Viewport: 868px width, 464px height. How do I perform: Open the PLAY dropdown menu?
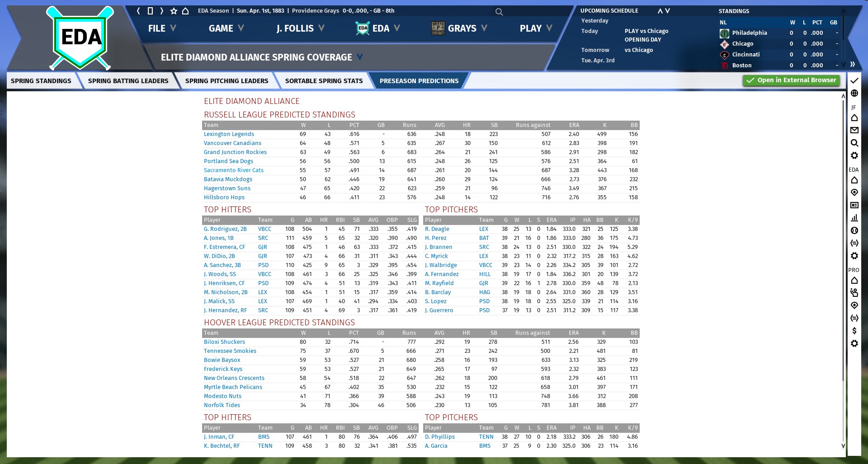click(536, 28)
